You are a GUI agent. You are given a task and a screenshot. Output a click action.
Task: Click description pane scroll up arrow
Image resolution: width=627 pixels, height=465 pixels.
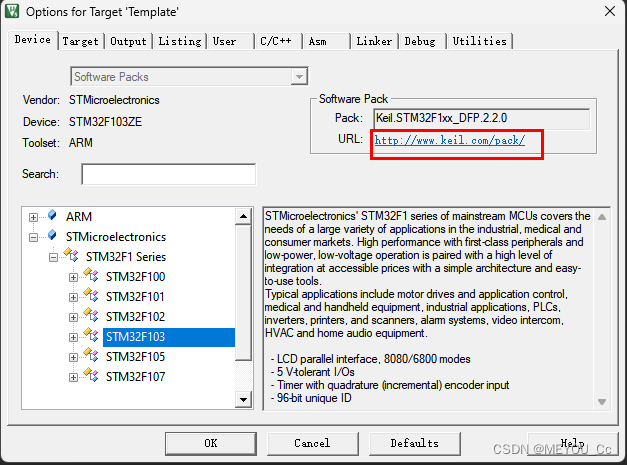point(602,217)
